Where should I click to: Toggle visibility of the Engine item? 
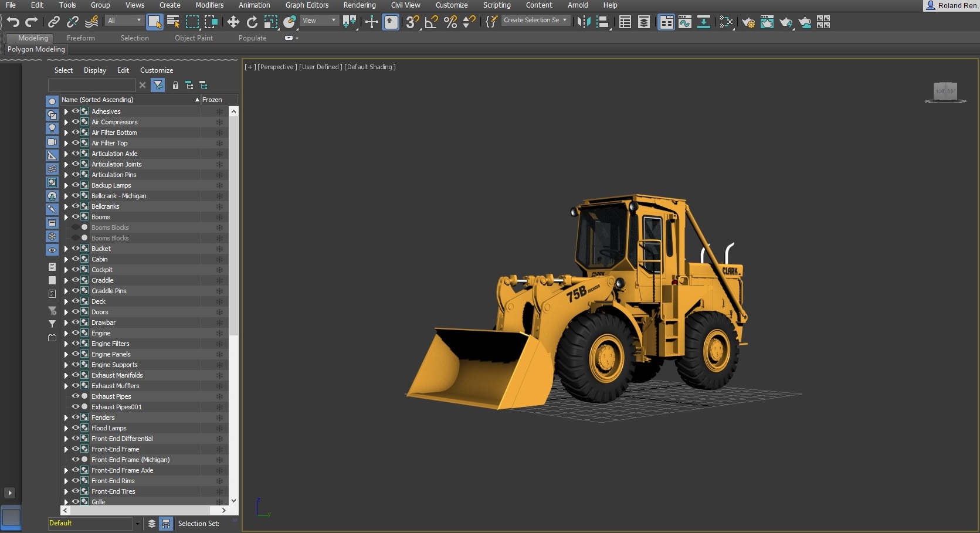click(x=76, y=333)
